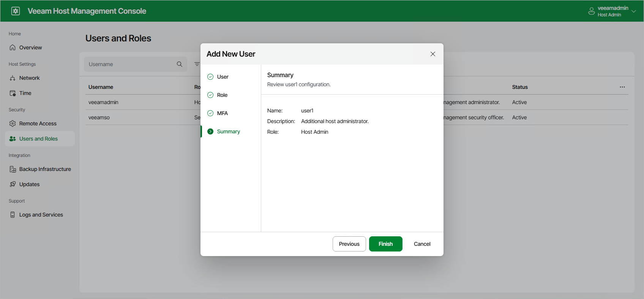Click the Veeam console logo icon
Screen dimensions: 644x299
(x=16, y=11)
